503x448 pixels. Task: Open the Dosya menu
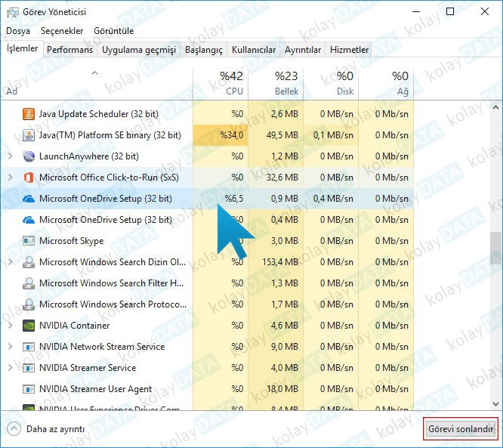point(18,31)
